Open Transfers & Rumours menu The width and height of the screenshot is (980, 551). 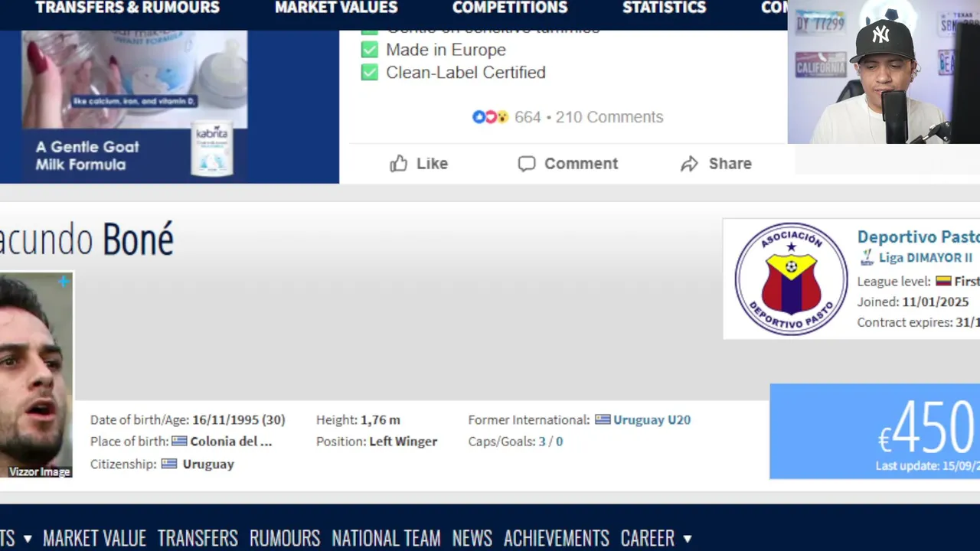tap(127, 8)
